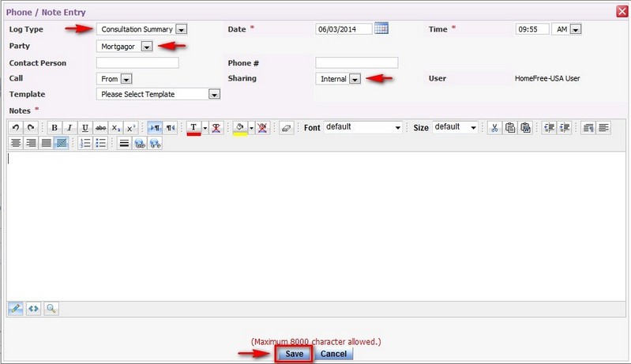Click the highlighted remove-alignment icon
This screenshot has width=631, height=364.
(x=62, y=143)
